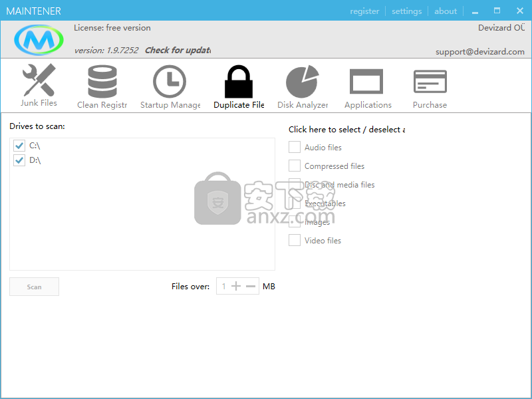
Task: Click the select / deselect all link
Action: (346, 130)
